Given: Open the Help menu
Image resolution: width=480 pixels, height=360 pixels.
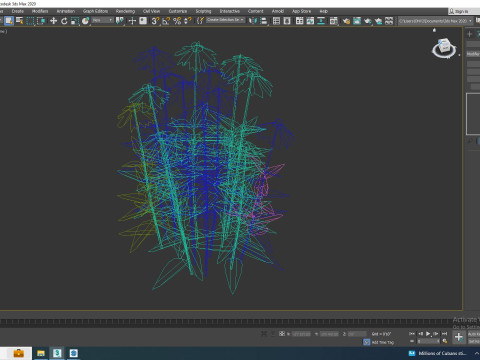Looking at the screenshot, I should click(x=323, y=11).
